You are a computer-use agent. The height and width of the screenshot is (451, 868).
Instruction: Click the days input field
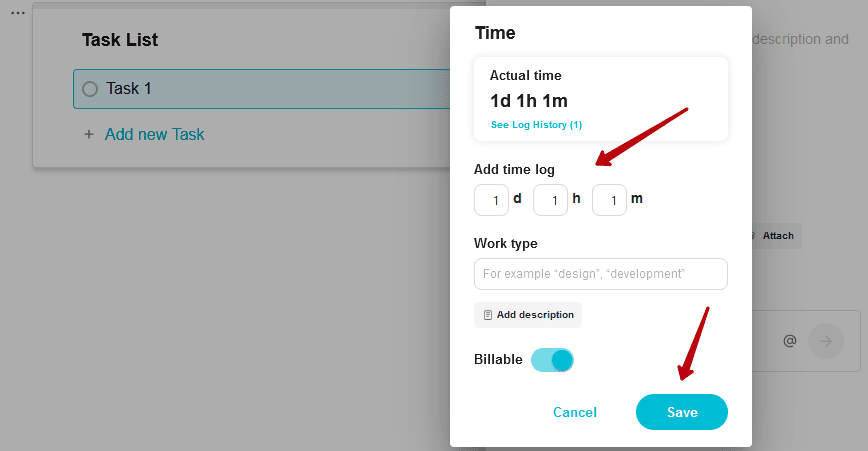[x=492, y=200]
